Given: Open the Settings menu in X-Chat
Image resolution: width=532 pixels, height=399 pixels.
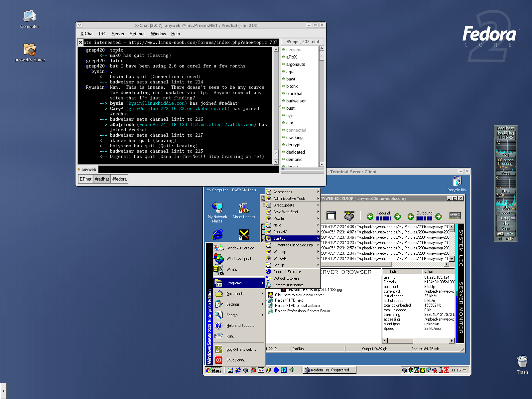Looking at the screenshot, I should coord(137,34).
